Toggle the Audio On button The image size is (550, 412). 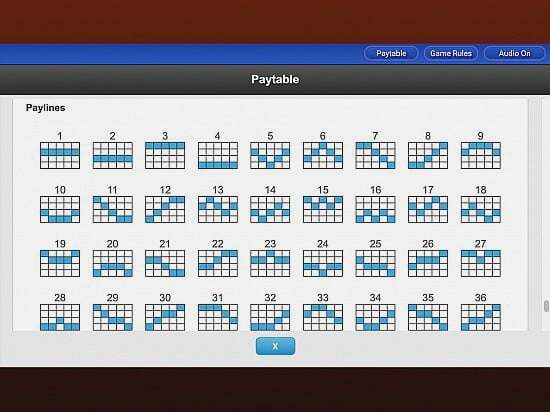(x=515, y=53)
